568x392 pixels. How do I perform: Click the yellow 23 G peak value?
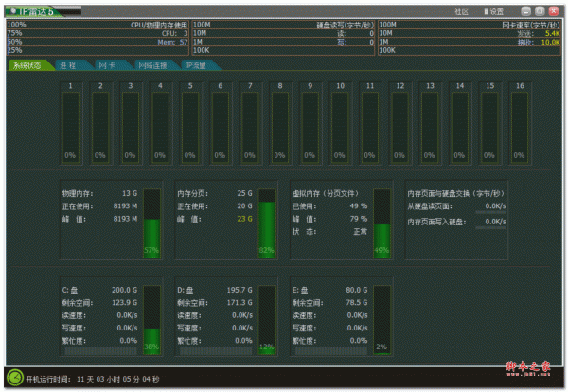point(245,219)
